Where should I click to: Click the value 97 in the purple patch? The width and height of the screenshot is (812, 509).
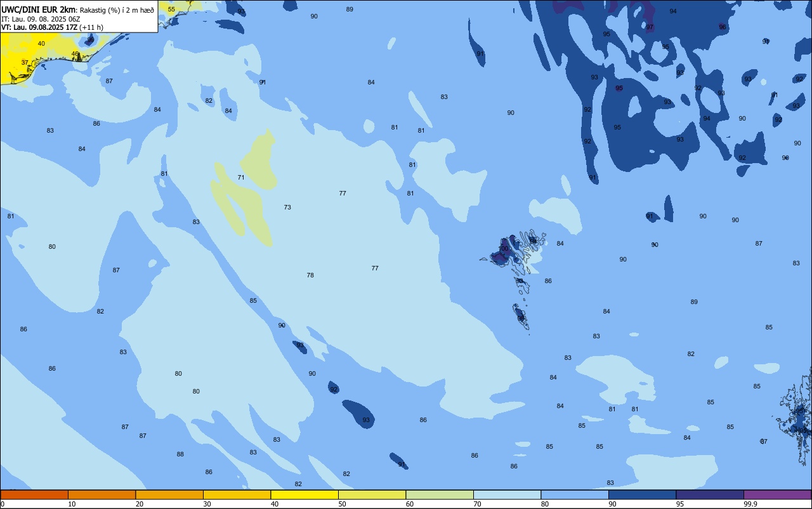[x=650, y=27]
